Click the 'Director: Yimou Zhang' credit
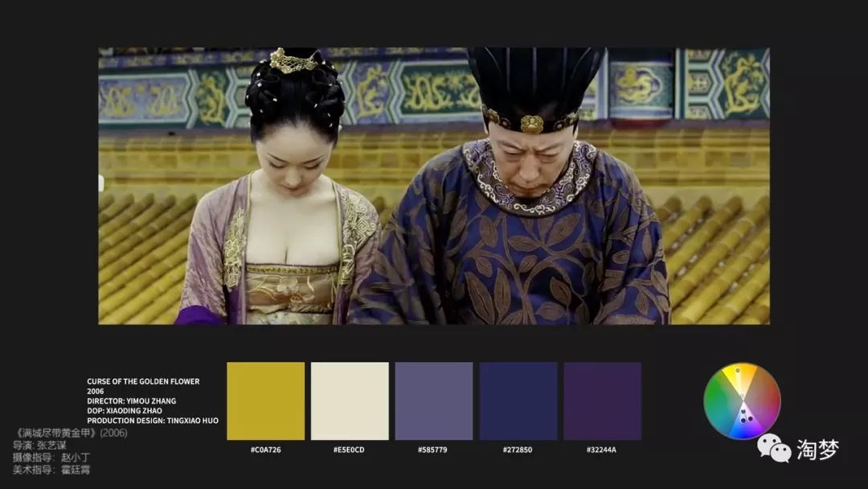The width and height of the screenshot is (868, 489). [131, 401]
